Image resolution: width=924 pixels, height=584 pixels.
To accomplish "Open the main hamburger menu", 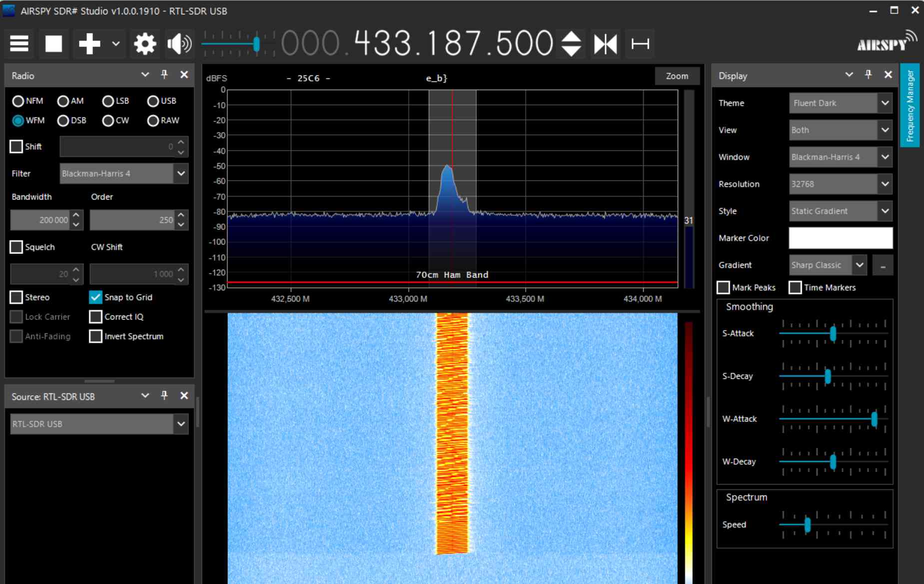I will pyautogui.click(x=19, y=44).
